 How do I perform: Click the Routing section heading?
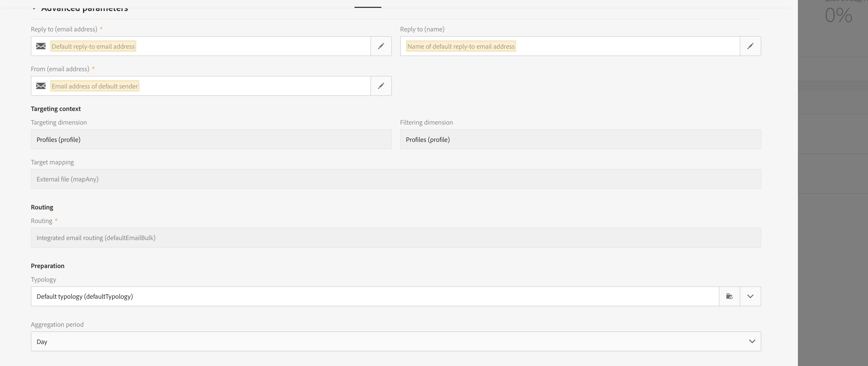42,207
